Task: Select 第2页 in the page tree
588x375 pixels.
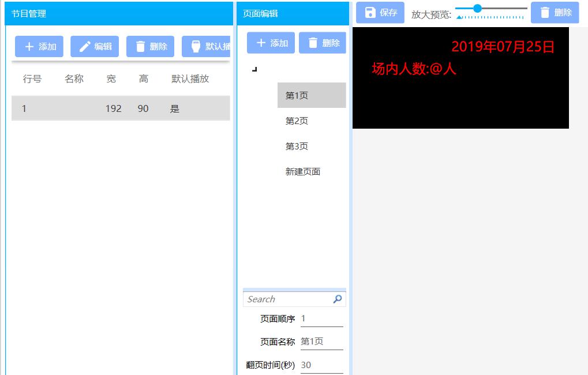Action: tap(296, 121)
